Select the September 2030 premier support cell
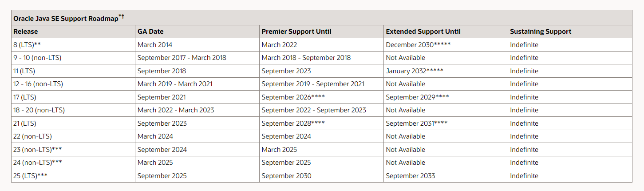The width and height of the screenshot is (644, 191). 286,176
